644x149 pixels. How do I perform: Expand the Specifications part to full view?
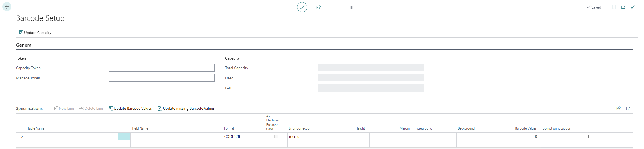coord(628,108)
